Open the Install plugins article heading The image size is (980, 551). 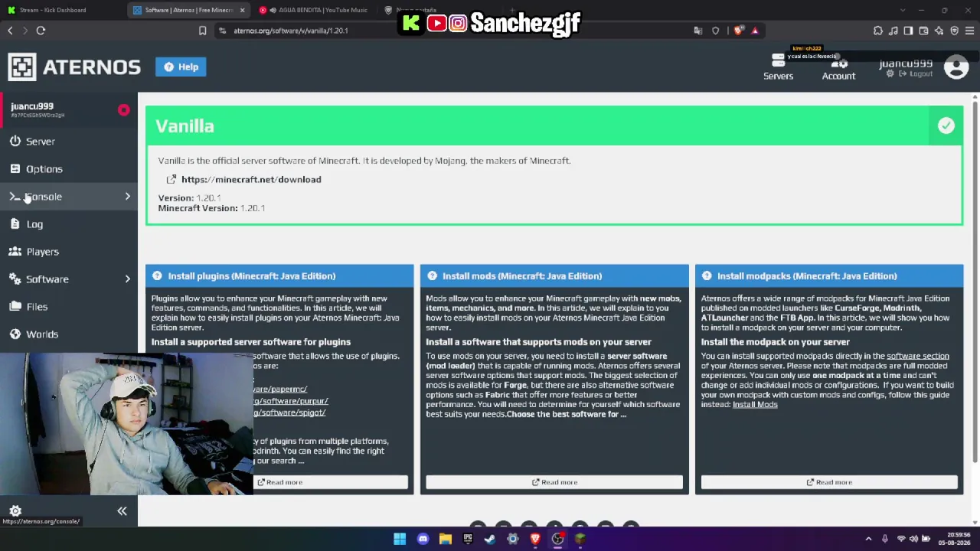coord(252,276)
